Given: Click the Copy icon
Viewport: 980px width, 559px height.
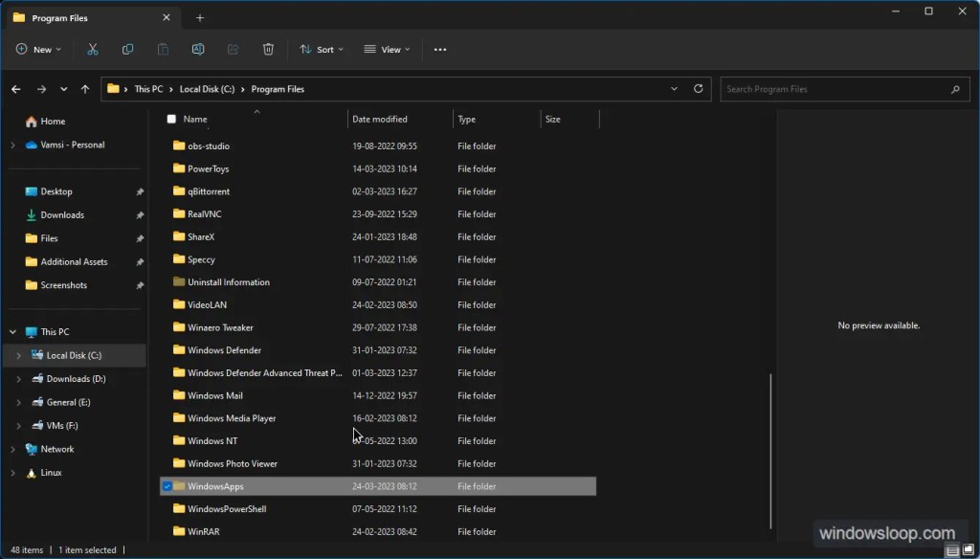Looking at the screenshot, I should tap(127, 49).
